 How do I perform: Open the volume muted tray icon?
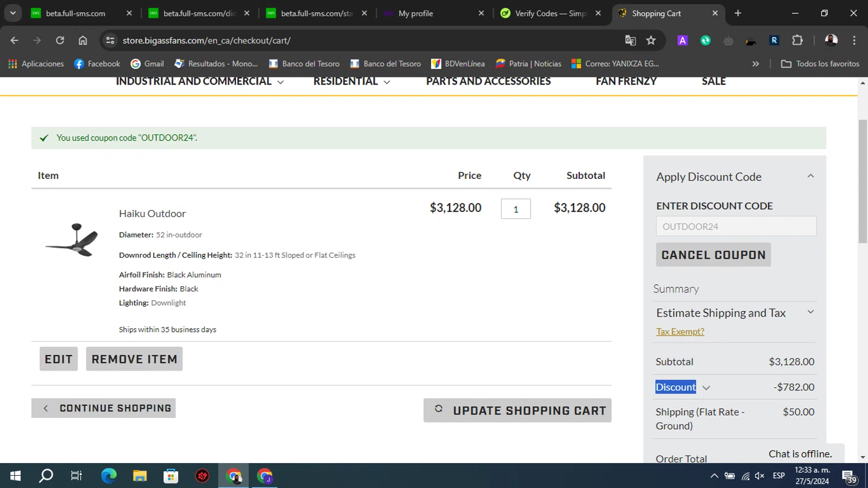pyautogui.click(x=760, y=476)
